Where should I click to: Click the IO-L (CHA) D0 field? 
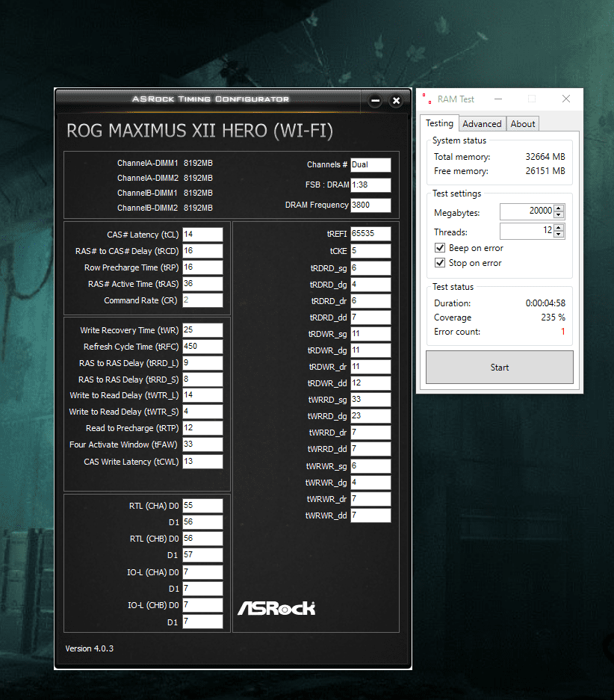pyautogui.click(x=202, y=572)
